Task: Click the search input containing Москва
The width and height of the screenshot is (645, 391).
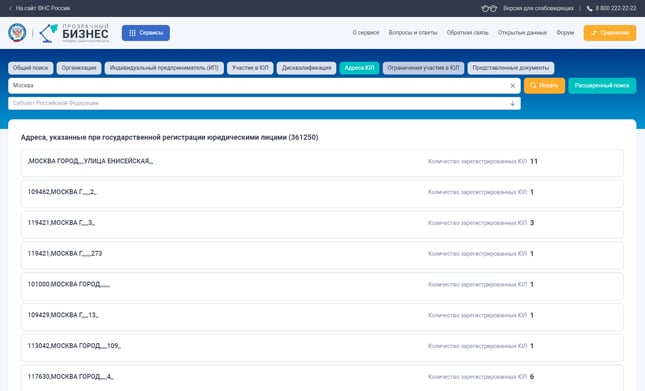Action: pos(259,86)
